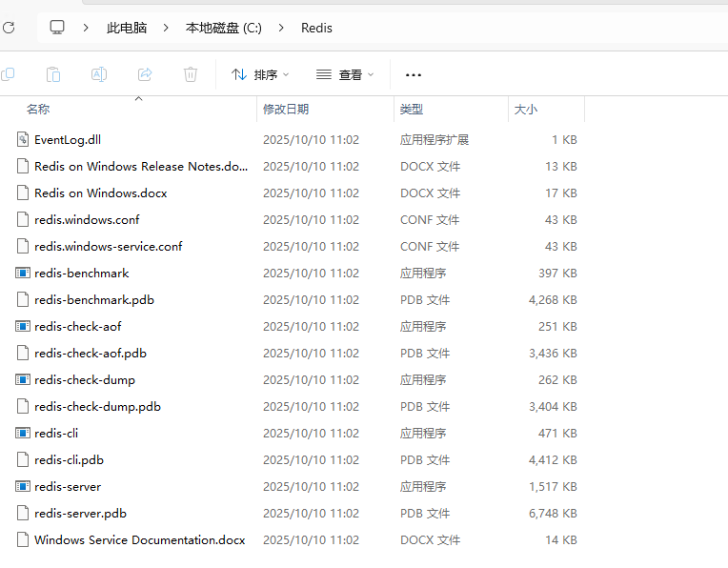Click Redis on Windows Release Notes file icon
Viewport: 728px width, 568px height.
point(23,166)
